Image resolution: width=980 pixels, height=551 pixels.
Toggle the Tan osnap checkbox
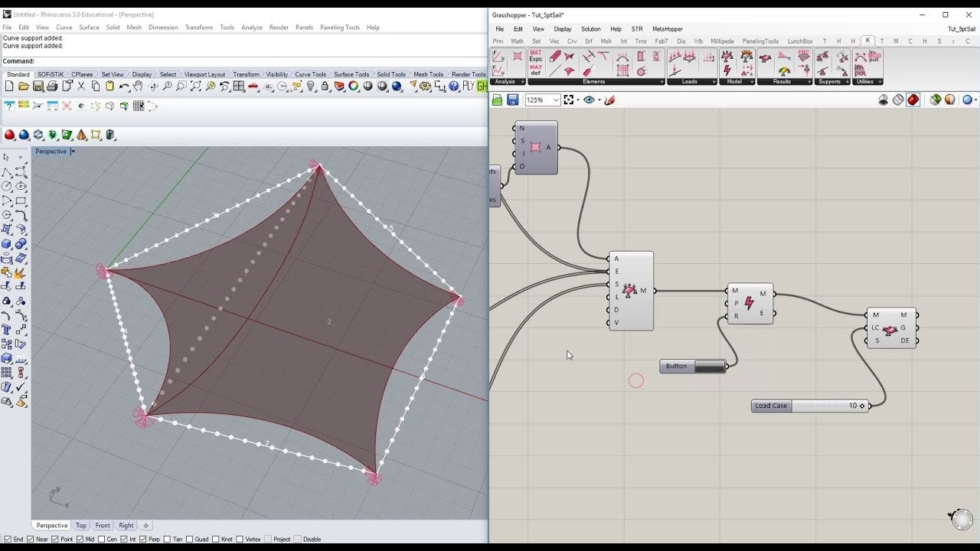pyautogui.click(x=168, y=539)
